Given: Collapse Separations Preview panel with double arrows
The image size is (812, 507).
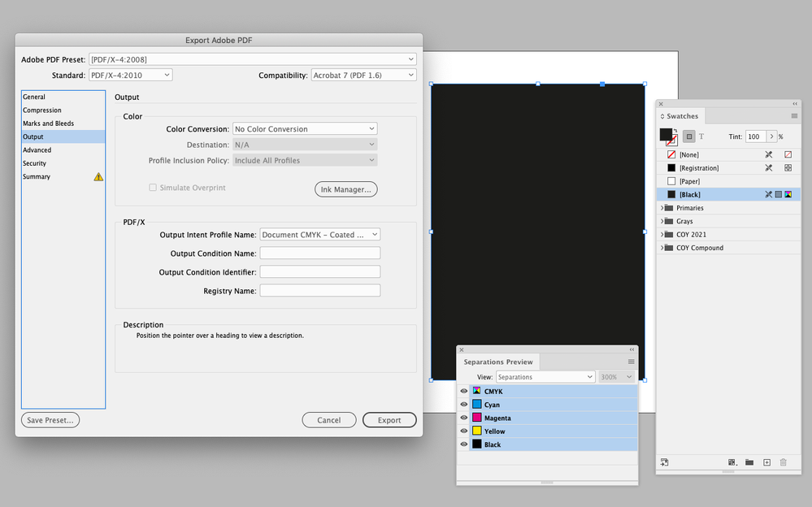Looking at the screenshot, I should [632, 349].
